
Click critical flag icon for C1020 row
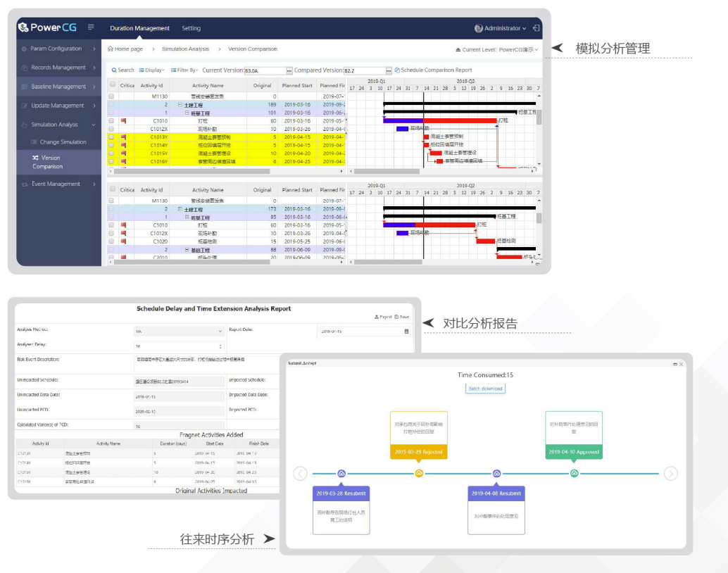point(123,241)
